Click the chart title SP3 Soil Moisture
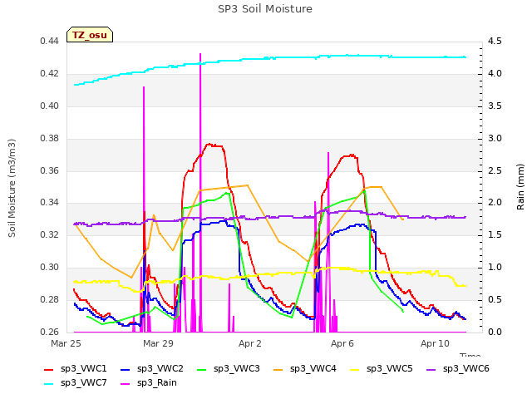The image size is (532, 399). pos(265,9)
